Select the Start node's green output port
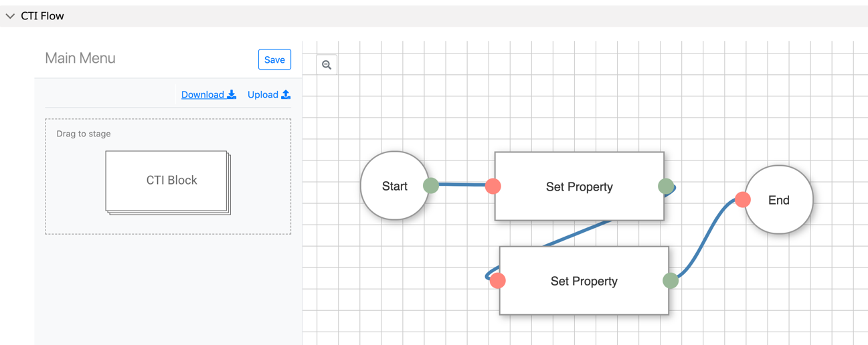The width and height of the screenshot is (868, 345). point(431,185)
